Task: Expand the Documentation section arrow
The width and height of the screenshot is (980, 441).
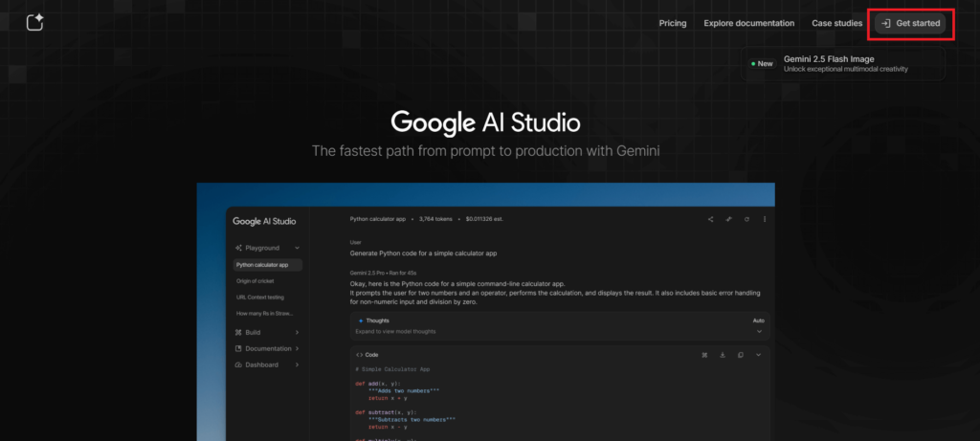Action: pyautogui.click(x=297, y=348)
